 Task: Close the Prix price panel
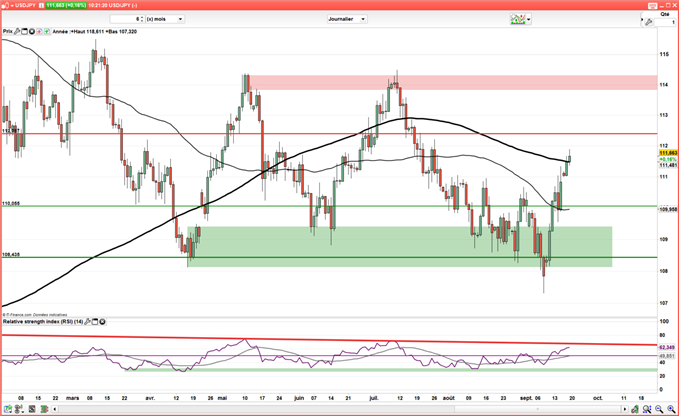tap(32, 32)
